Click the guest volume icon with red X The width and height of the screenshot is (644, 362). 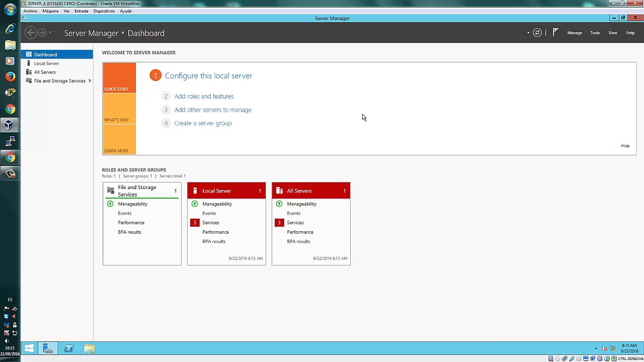pyautogui.click(x=605, y=348)
